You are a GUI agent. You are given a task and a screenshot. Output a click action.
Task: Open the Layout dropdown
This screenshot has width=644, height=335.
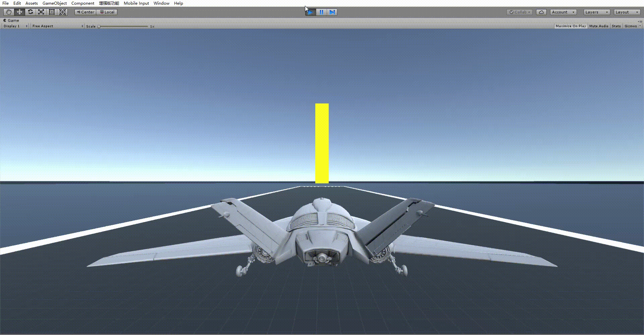tap(627, 12)
